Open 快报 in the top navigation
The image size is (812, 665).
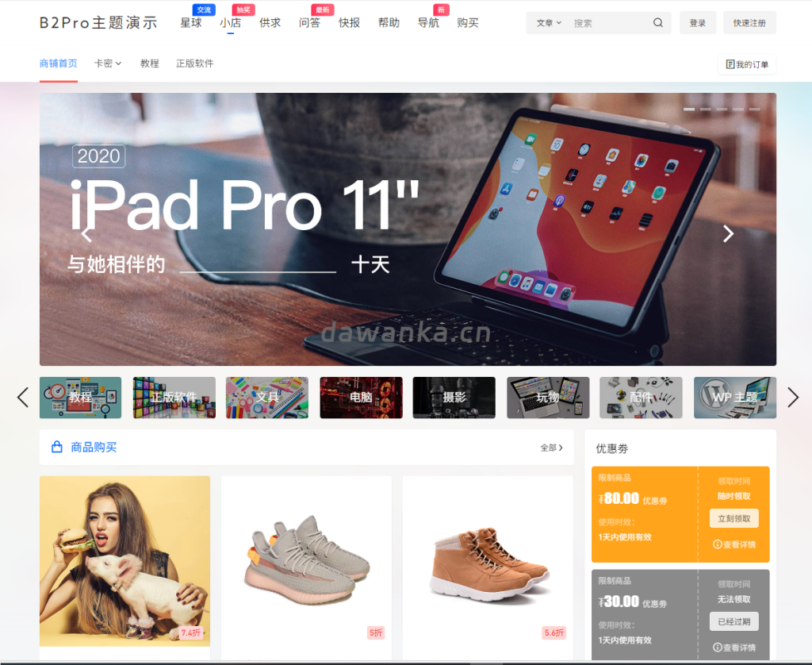[349, 23]
